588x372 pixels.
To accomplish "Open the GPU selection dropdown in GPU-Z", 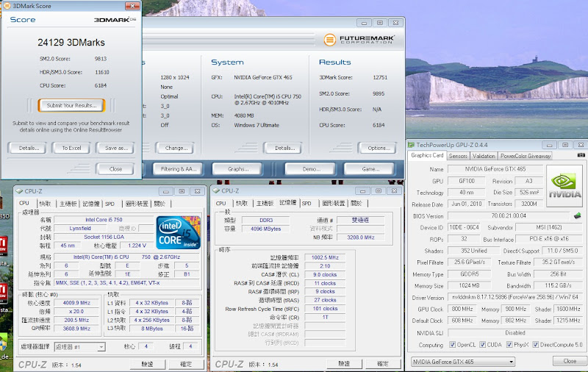I will 463,362.
